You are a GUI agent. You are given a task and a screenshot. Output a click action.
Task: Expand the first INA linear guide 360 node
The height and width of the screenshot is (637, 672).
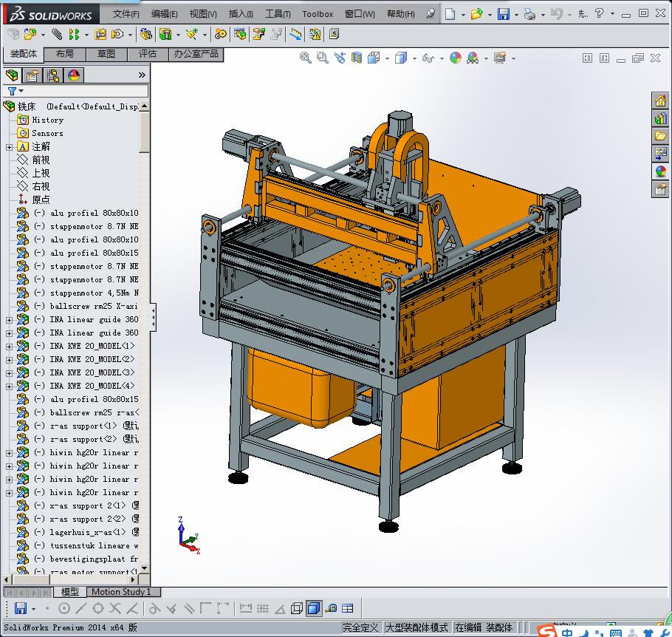(x=9, y=320)
